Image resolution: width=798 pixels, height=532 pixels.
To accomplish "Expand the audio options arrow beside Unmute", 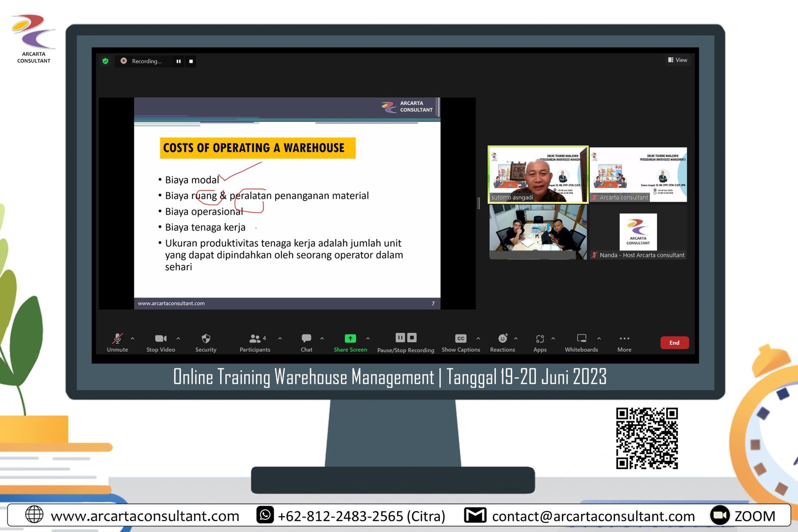I will (x=133, y=339).
